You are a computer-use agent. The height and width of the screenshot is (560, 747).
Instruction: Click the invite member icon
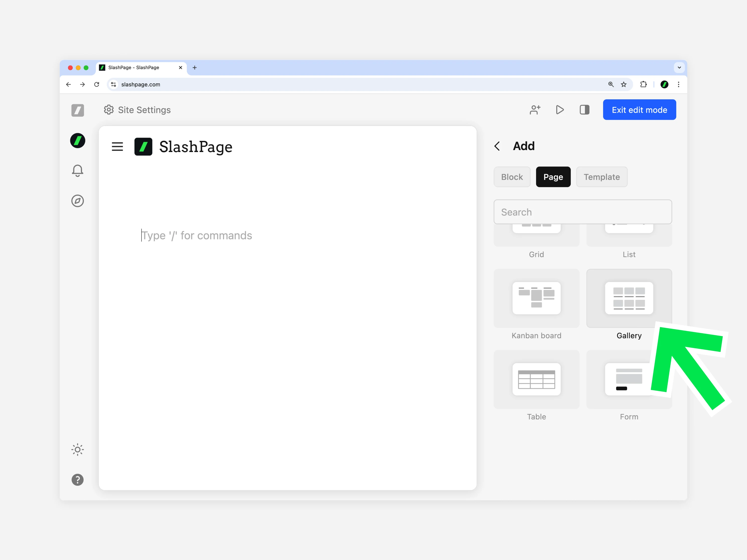tap(535, 110)
